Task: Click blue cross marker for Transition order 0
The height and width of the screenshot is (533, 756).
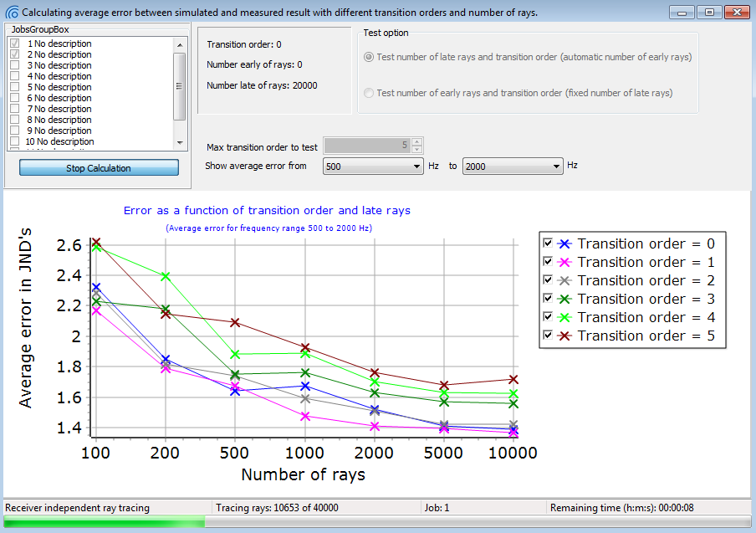Action: click(564, 243)
